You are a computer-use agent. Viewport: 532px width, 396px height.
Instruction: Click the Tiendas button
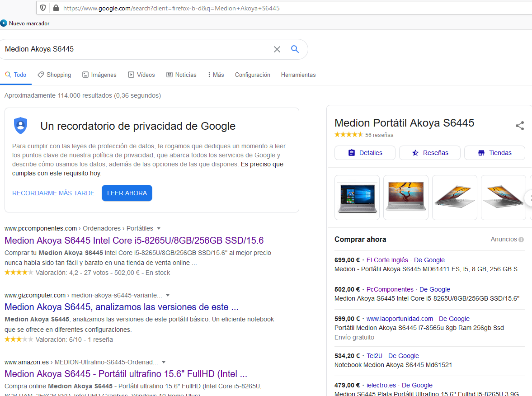click(494, 153)
